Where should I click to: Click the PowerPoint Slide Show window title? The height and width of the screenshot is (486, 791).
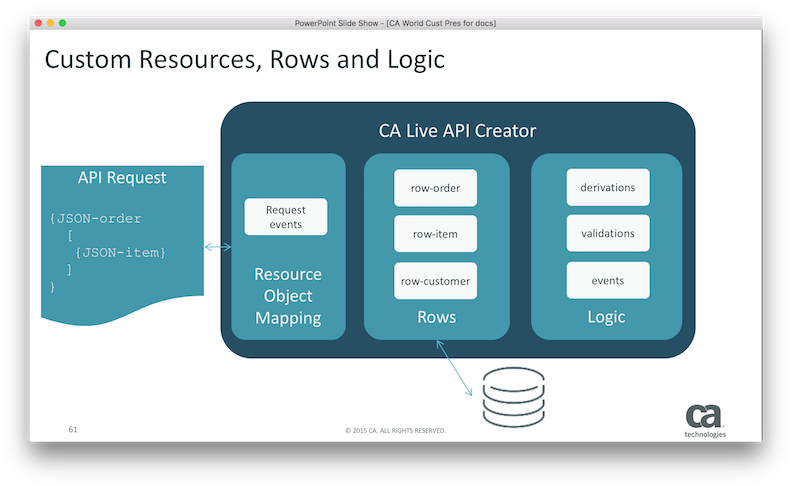pos(396,23)
